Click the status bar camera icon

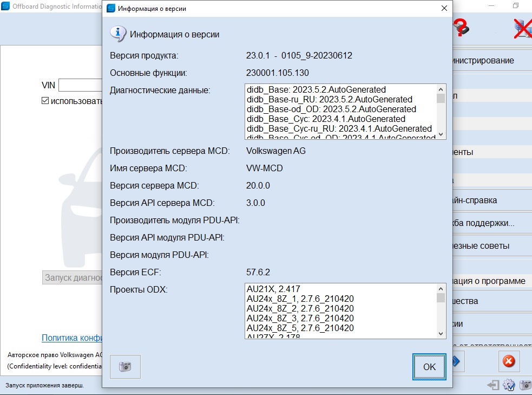[x=525, y=385]
